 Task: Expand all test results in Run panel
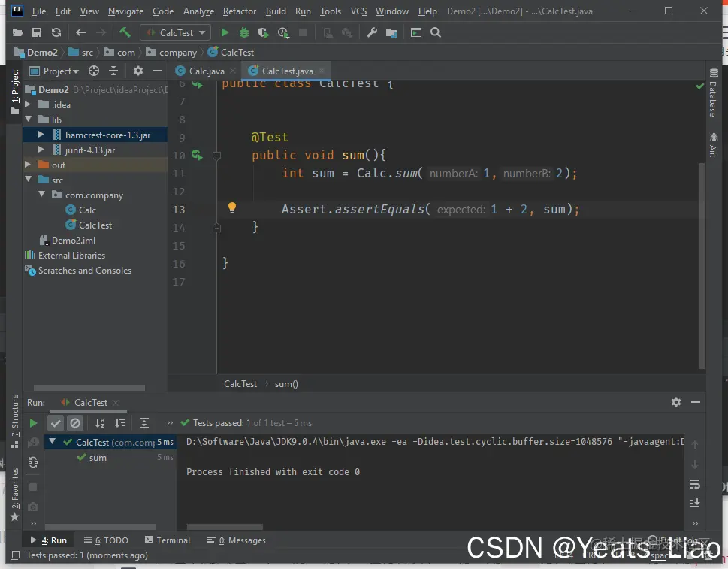click(x=144, y=423)
